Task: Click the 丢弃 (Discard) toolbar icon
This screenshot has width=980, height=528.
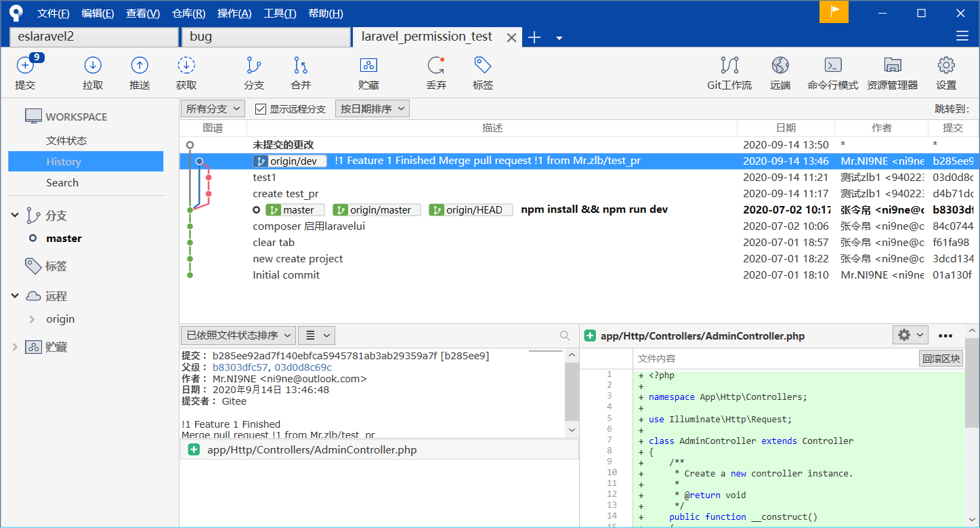Action: coord(435,66)
